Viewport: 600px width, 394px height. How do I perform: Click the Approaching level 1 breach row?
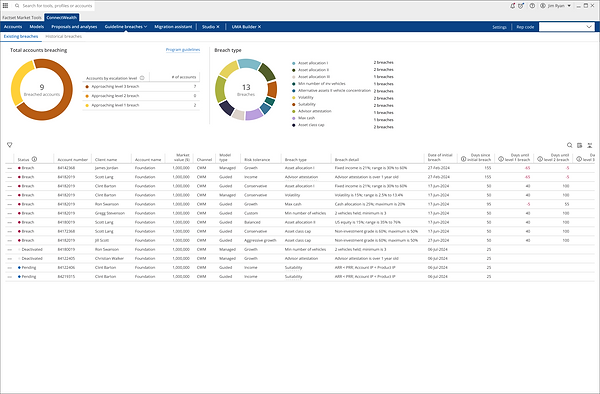[141, 105]
